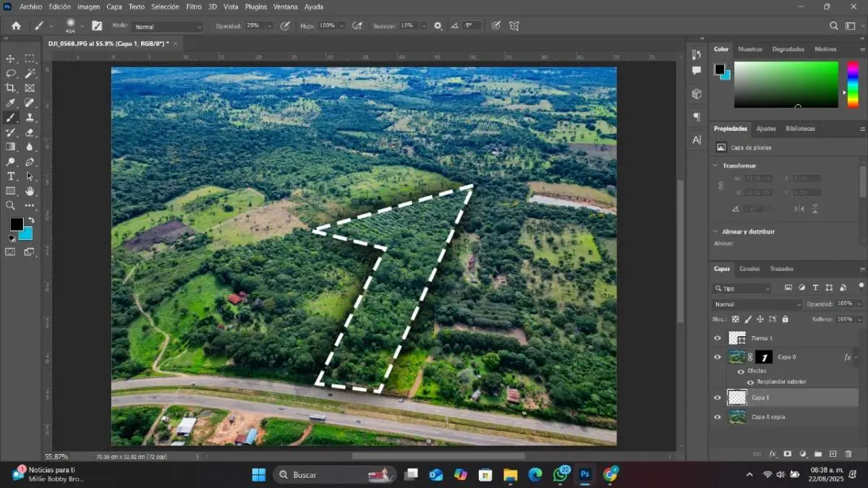Open the brush Modo dropdown

(x=168, y=27)
